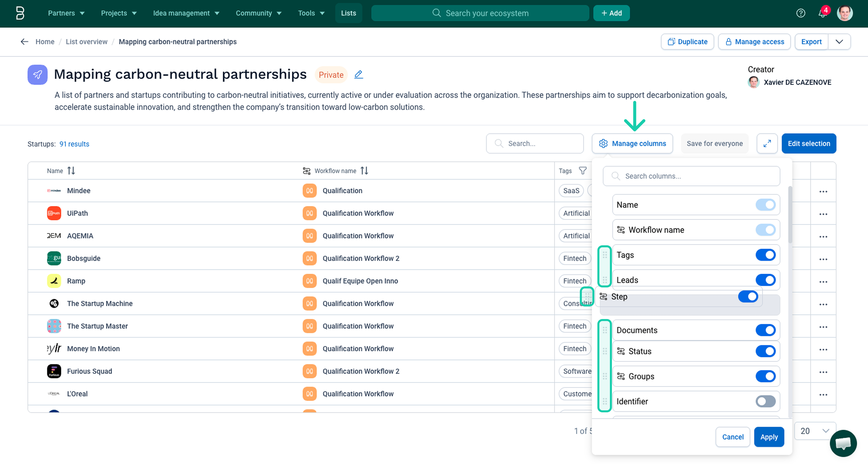
Task: Expand the Tools dropdown
Action: click(311, 13)
